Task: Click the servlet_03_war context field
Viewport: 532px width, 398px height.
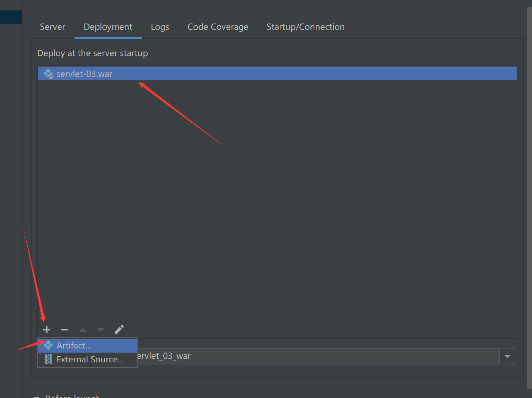Action: coord(318,356)
